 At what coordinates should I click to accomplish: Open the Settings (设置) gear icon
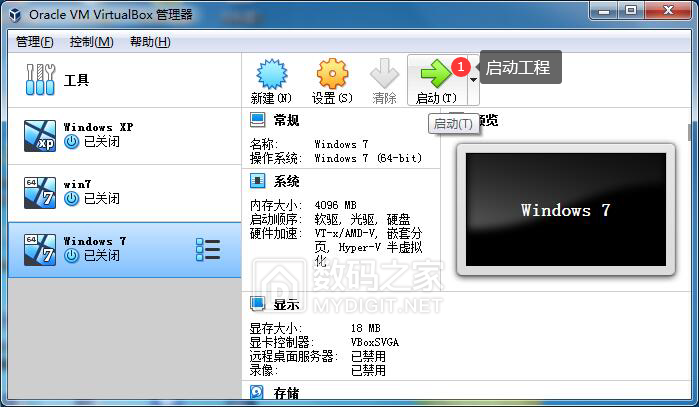(332, 75)
